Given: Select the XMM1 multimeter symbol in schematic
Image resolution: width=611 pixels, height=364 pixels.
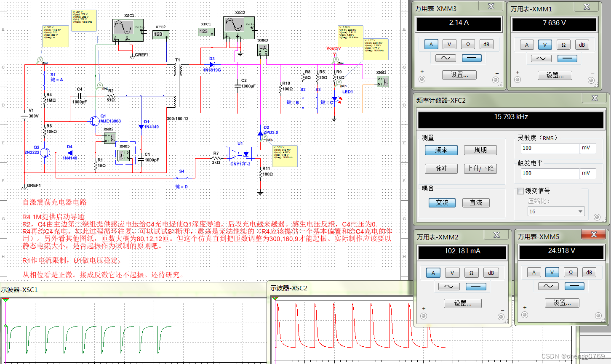Looking at the screenshot, I should tap(382, 81).
